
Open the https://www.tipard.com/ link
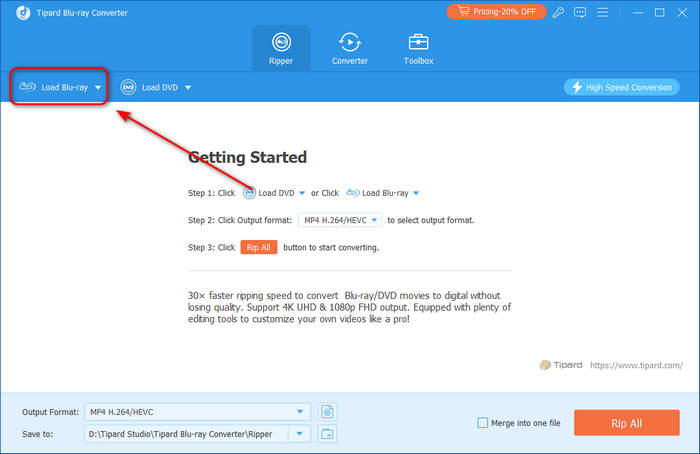(x=636, y=365)
